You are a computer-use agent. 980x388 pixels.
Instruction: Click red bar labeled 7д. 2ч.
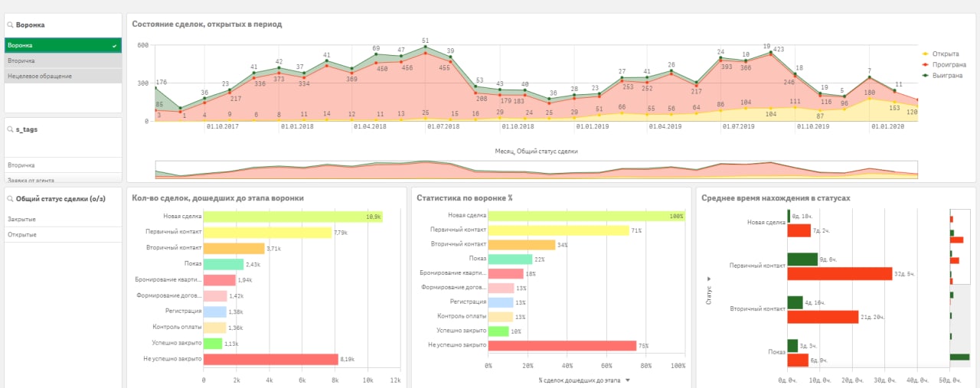coord(799,230)
